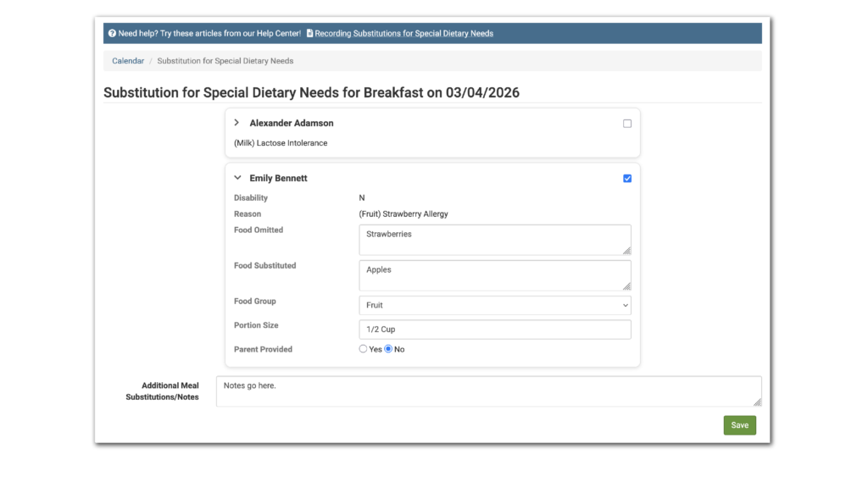Select Yes for Parent Provided
The width and height of the screenshot is (868, 482).
(364, 349)
